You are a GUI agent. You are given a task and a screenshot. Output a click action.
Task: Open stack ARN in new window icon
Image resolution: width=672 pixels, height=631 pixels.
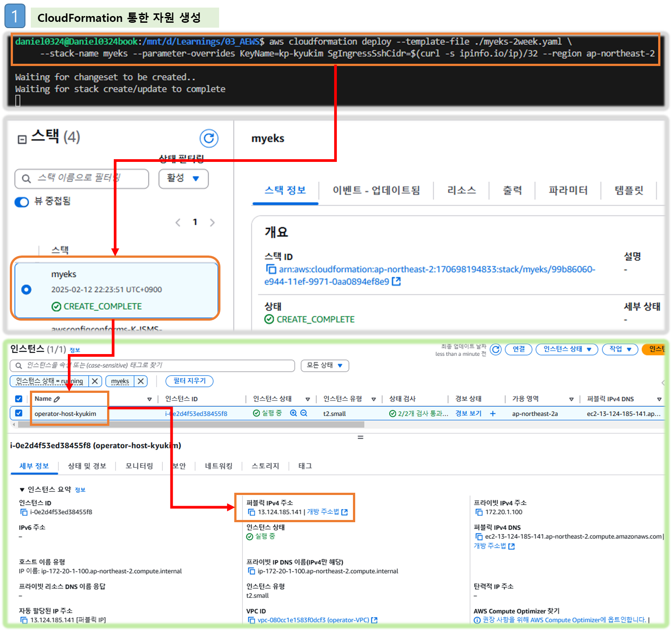click(396, 281)
